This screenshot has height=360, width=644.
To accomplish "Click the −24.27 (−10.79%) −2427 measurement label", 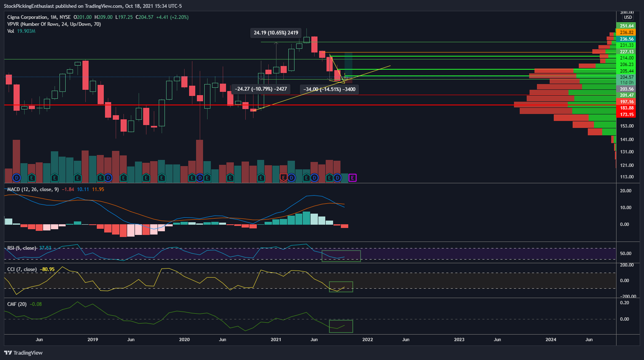I will point(261,89).
